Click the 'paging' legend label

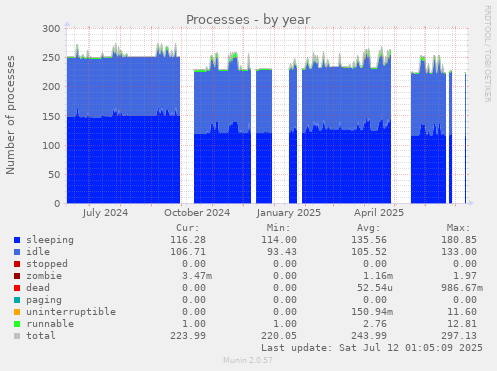click(x=44, y=300)
